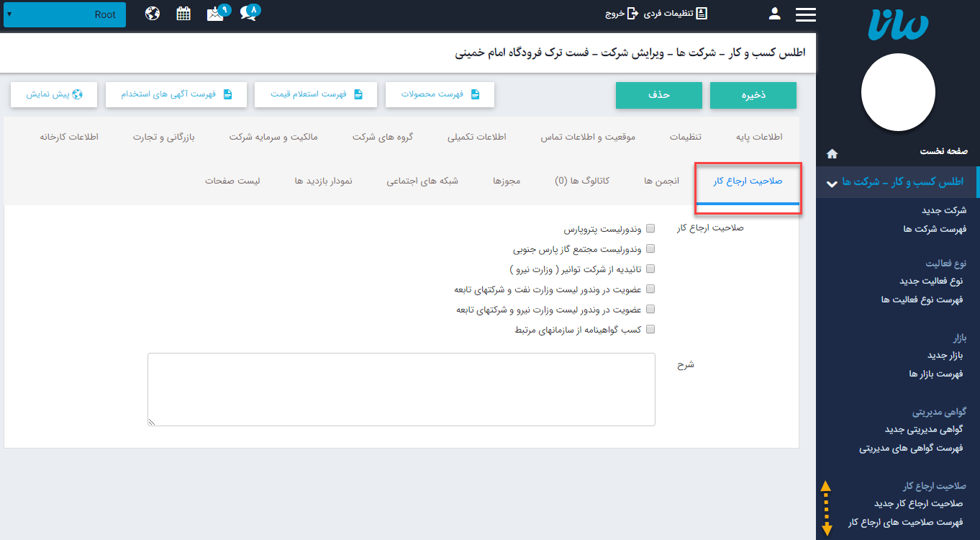
Task: Switch to اطلاعات پایه tab
Action: coord(758,137)
